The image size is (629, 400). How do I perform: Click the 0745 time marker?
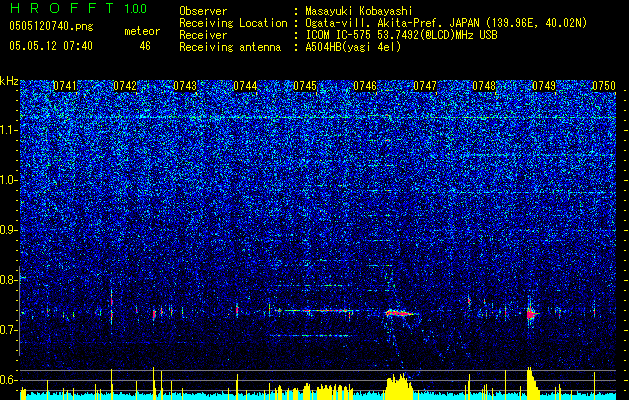tap(305, 86)
